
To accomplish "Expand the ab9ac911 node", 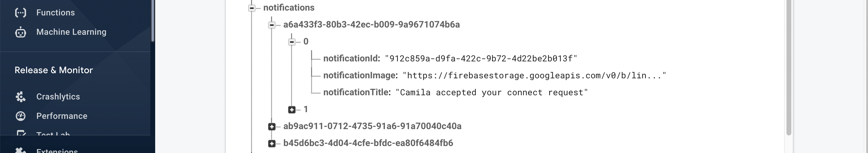I will [272, 127].
